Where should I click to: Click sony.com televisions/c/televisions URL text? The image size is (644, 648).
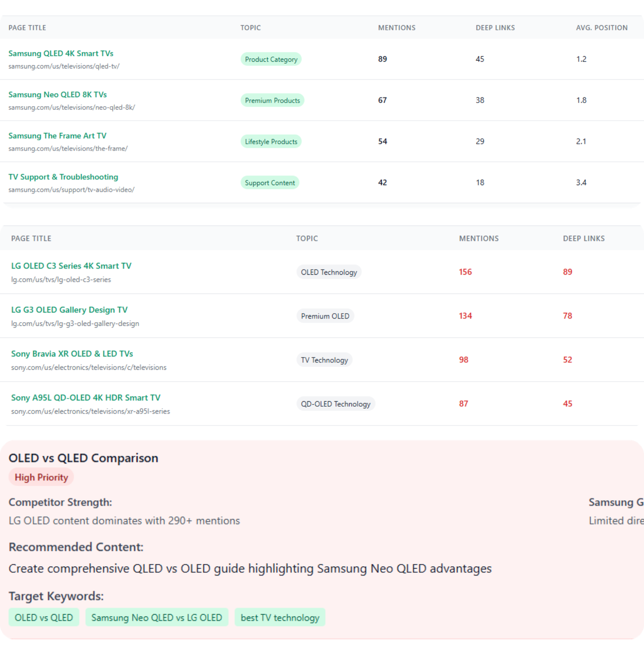coord(89,367)
